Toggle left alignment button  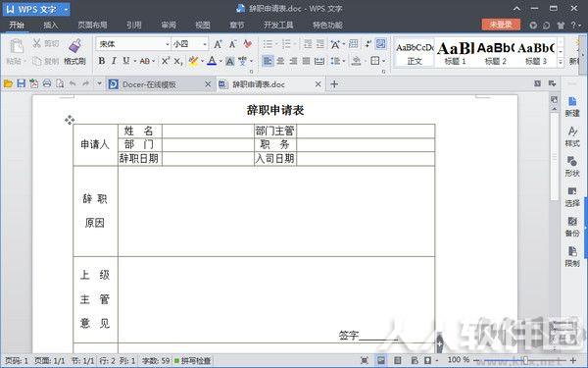[x=268, y=61]
